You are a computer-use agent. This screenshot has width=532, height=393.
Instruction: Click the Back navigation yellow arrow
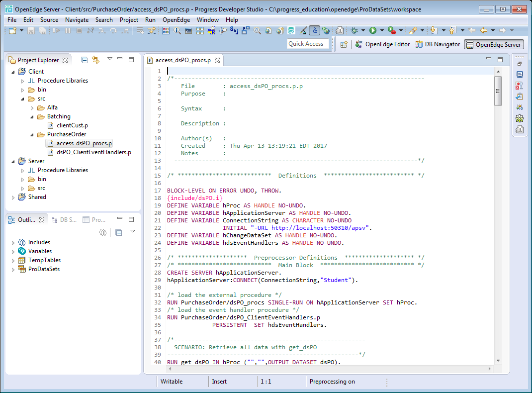point(484,30)
